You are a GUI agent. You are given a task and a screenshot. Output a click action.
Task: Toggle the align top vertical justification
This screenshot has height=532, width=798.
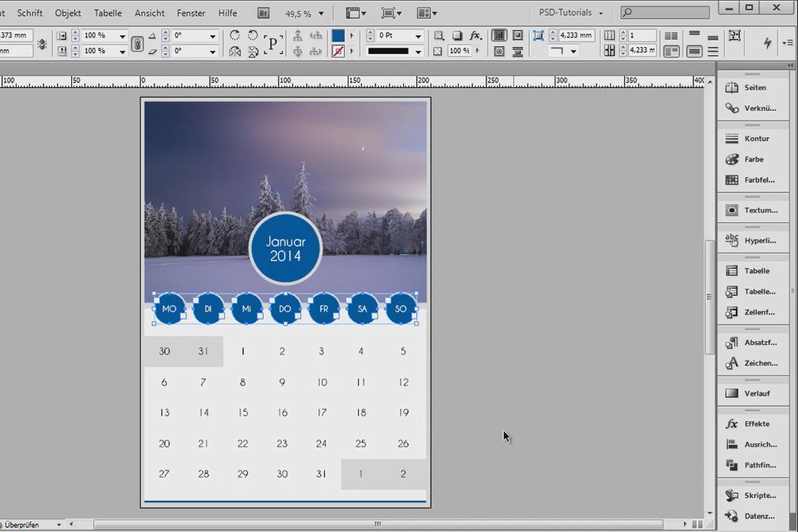point(694,35)
